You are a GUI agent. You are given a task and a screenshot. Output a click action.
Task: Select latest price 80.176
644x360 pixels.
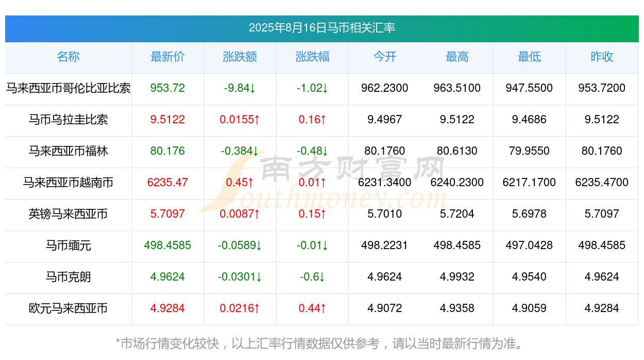167,151
